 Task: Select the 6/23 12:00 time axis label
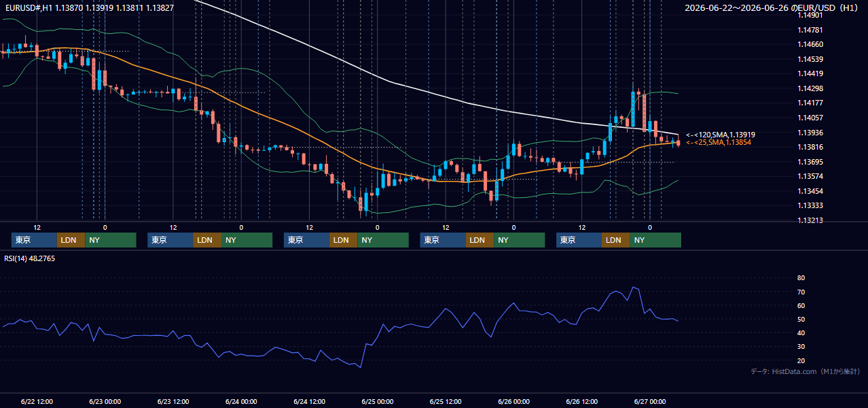click(x=173, y=402)
